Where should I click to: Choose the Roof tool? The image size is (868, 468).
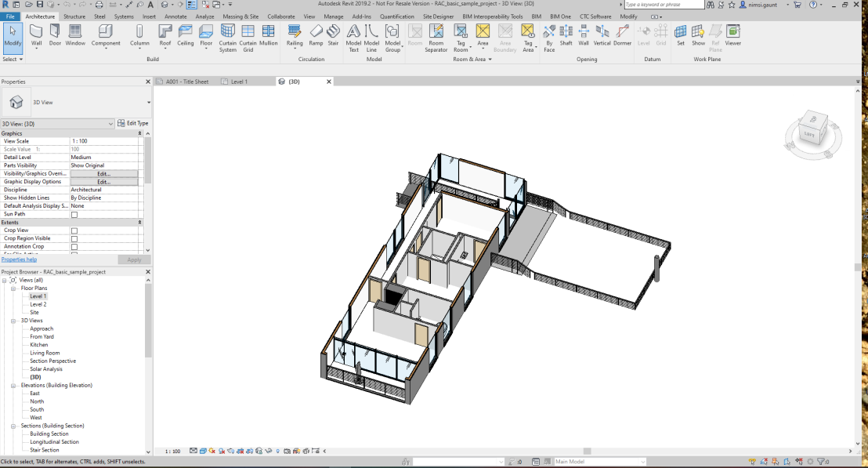click(165, 34)
